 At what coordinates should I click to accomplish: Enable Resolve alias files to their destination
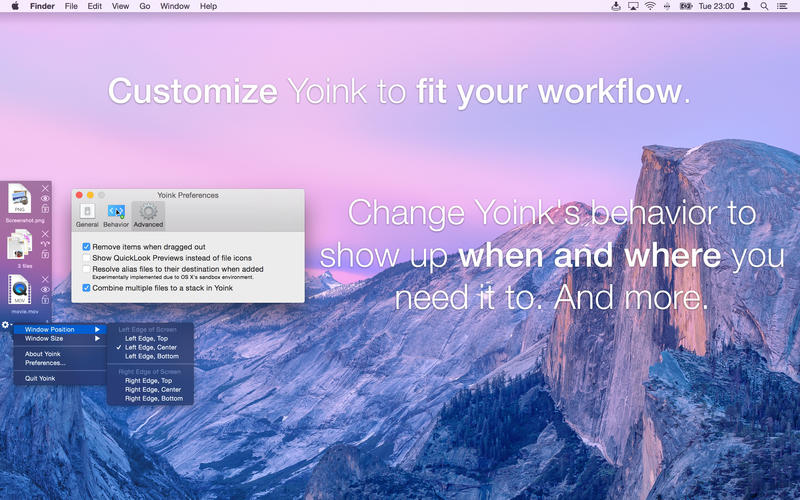[87, 269]
